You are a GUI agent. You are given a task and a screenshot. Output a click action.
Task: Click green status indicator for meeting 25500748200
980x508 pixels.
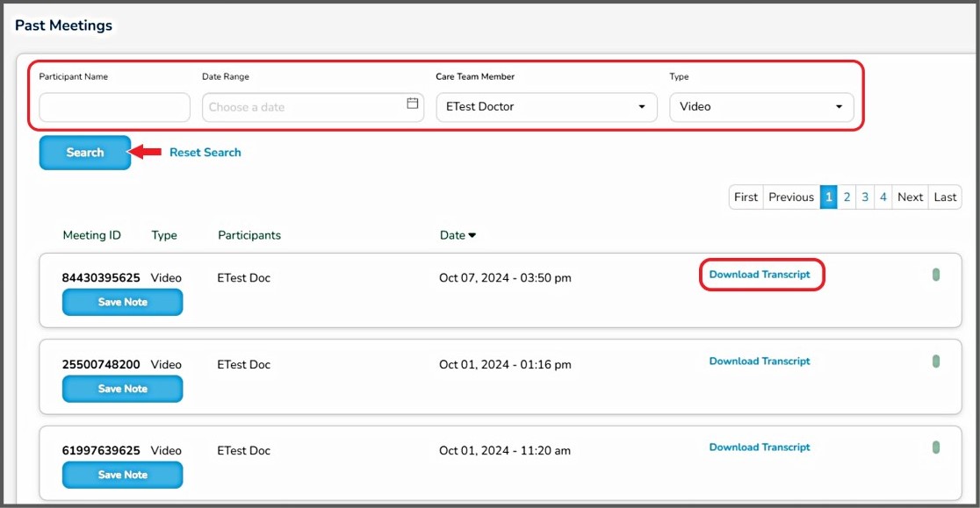(936, 361)
